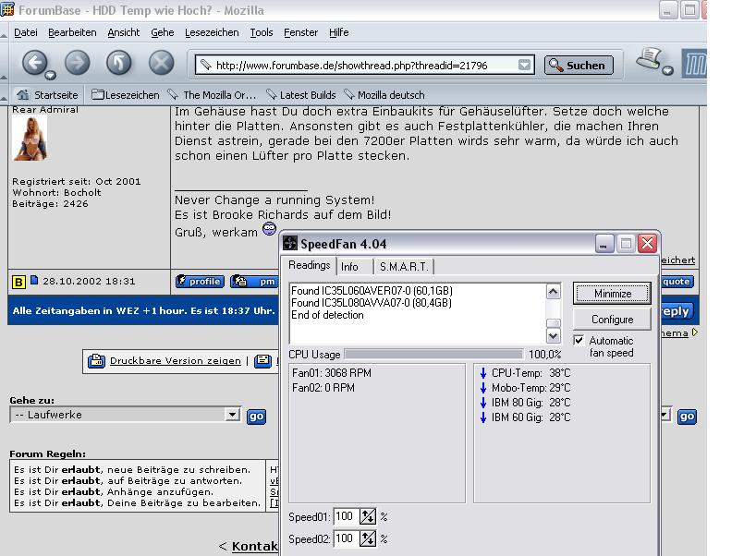Open the Lesezeichen menu in menu bar
The width and height of the screenshot is (756, 556).
[x=212, y=32]
